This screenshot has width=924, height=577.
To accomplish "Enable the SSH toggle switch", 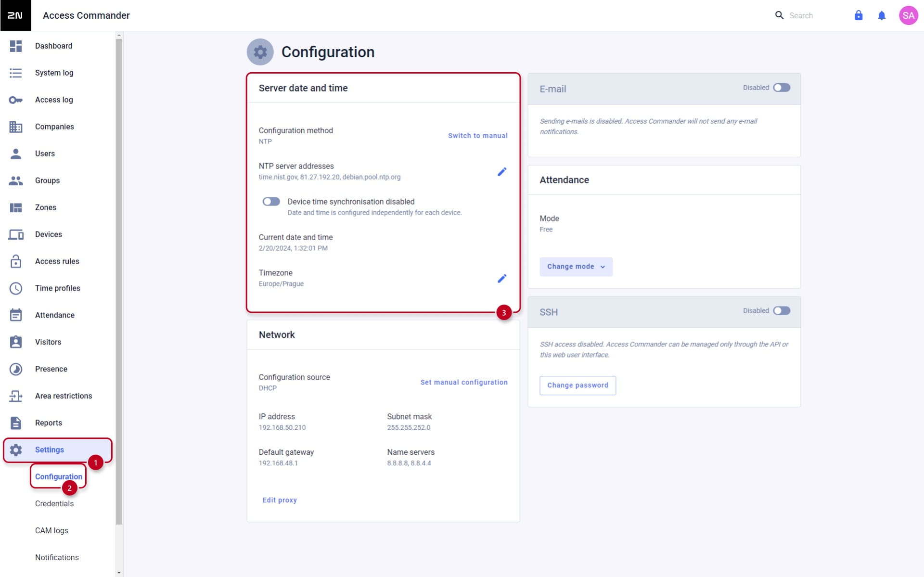I will 782,311.
